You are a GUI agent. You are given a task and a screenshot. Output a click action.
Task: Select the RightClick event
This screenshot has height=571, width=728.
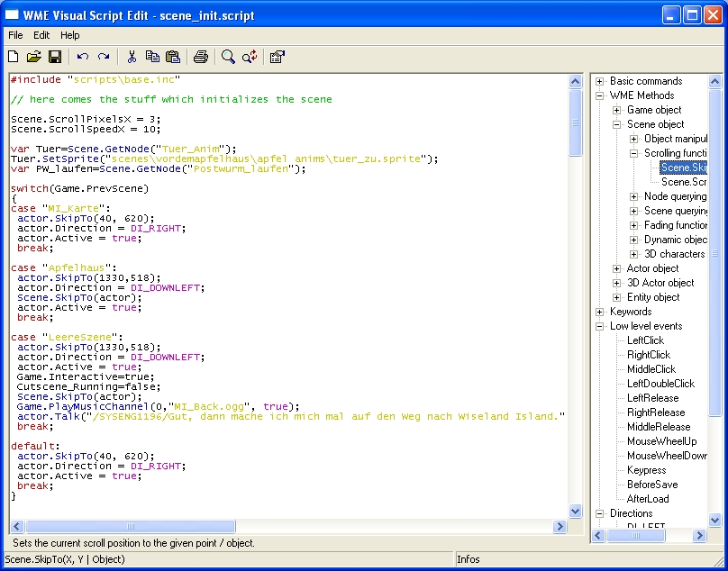[x=649, y=355]
